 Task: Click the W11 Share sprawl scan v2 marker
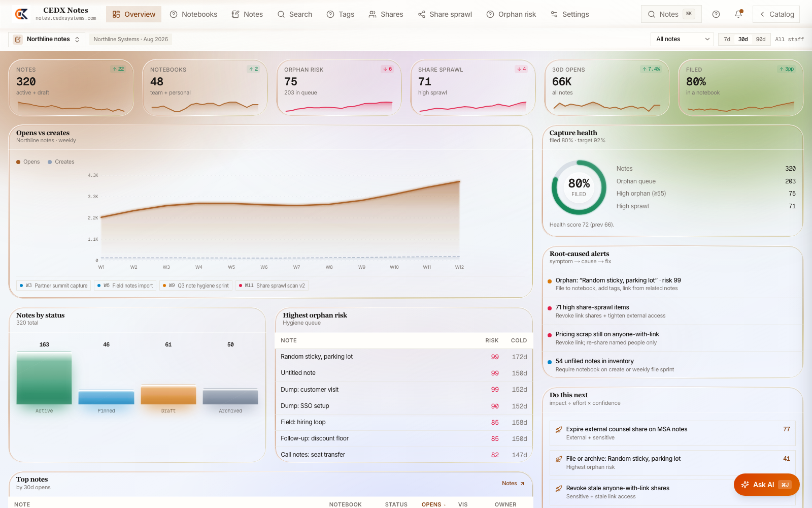point(272,285)
